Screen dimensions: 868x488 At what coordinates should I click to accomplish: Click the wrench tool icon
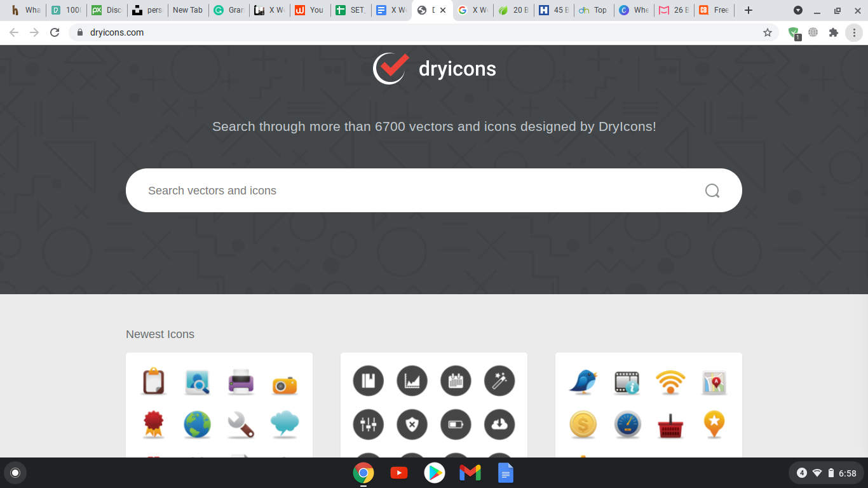coord(241,424)
